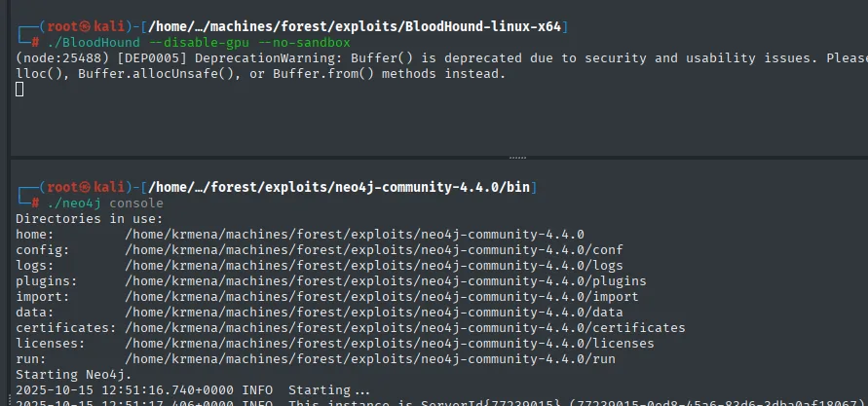Viewport: 868px width, 406px height.
Task: Click the 'Starting Neo4j.' line
Action: click(74, 375)
